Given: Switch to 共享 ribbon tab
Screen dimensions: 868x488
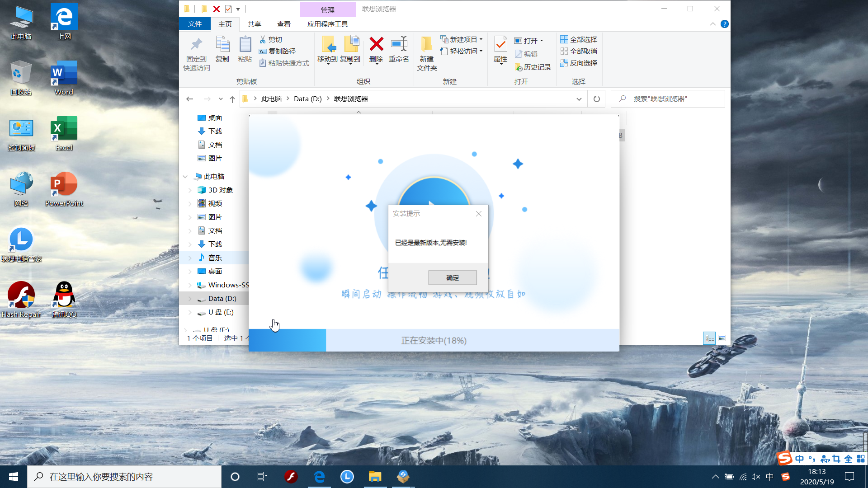Looking at the screenshot, I should [255, 24].
